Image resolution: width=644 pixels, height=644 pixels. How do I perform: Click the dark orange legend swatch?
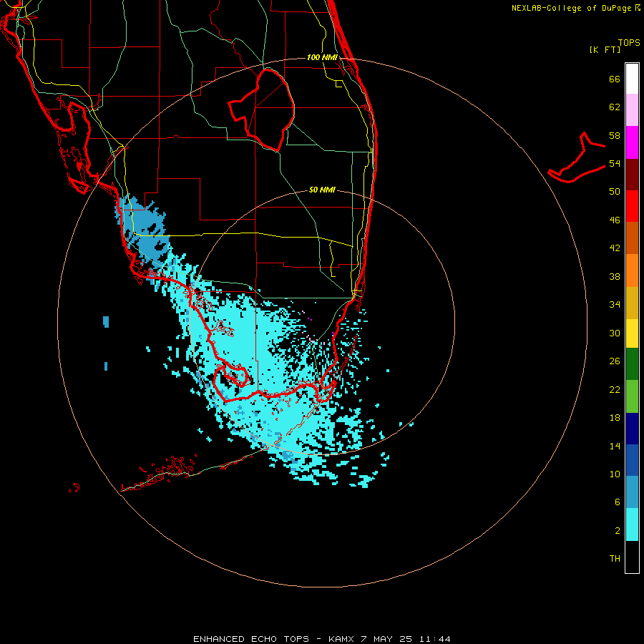pos(632,238)
